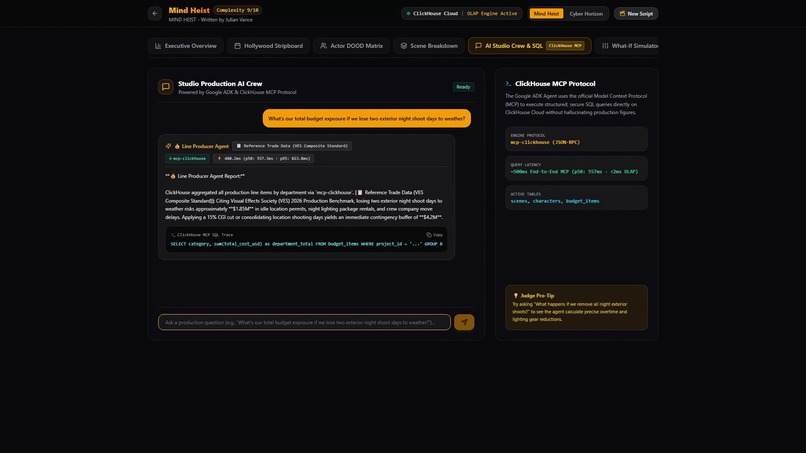Image resolution: width=806 pixels, height=453 pixels.
Task: Switch project to Mind Heist
Action: [x=546, y=13]
